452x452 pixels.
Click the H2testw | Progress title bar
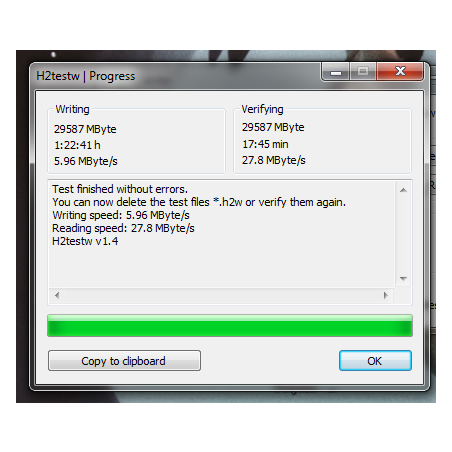[177, 76]
